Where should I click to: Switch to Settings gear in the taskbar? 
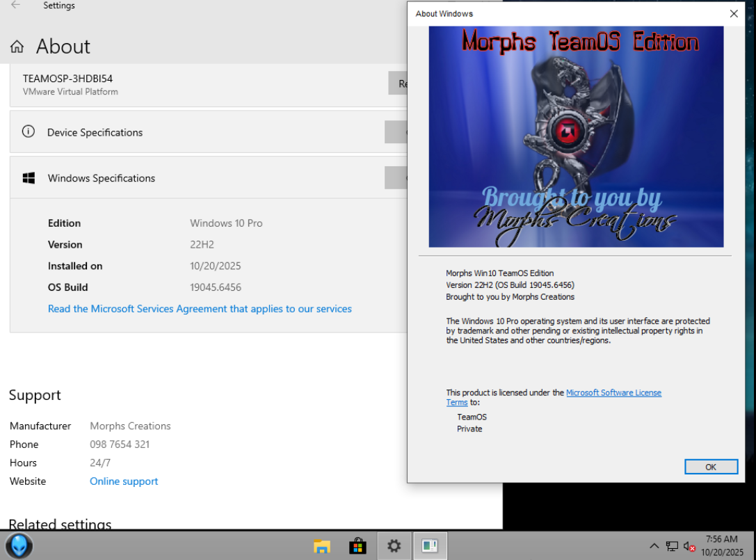(x=394, y=546)
